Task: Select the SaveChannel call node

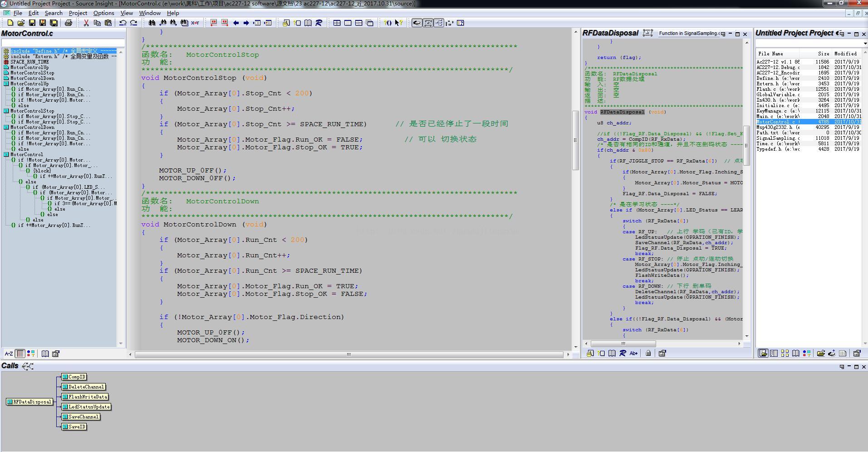Action: click(x=81, y=417)
